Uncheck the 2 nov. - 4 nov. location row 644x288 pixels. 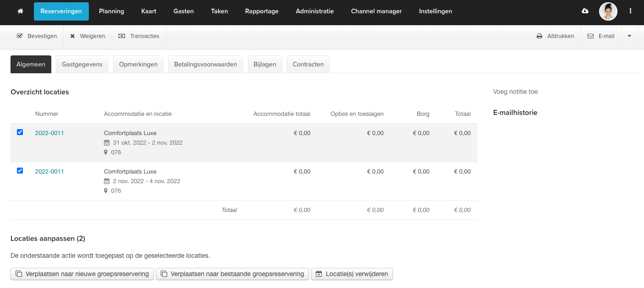20,171
